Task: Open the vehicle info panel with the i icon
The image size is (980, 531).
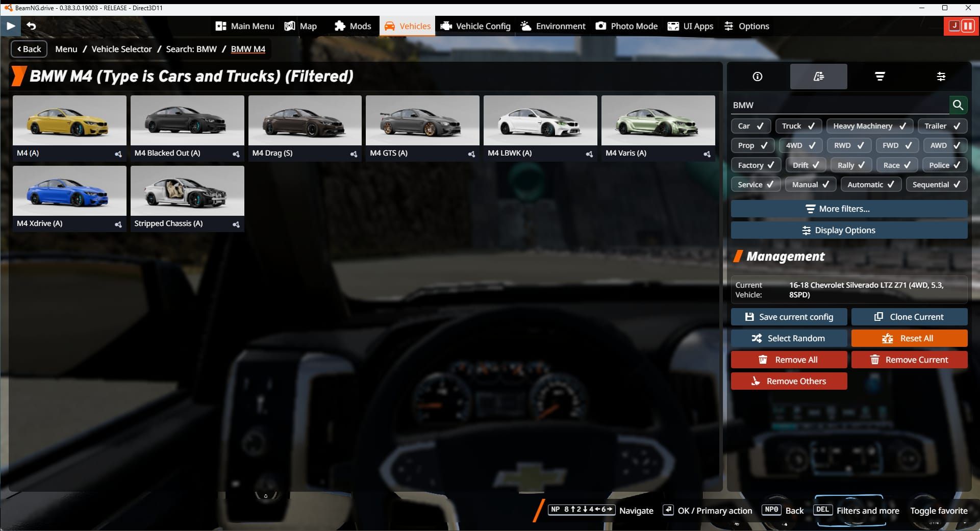Action: [757, 77]
